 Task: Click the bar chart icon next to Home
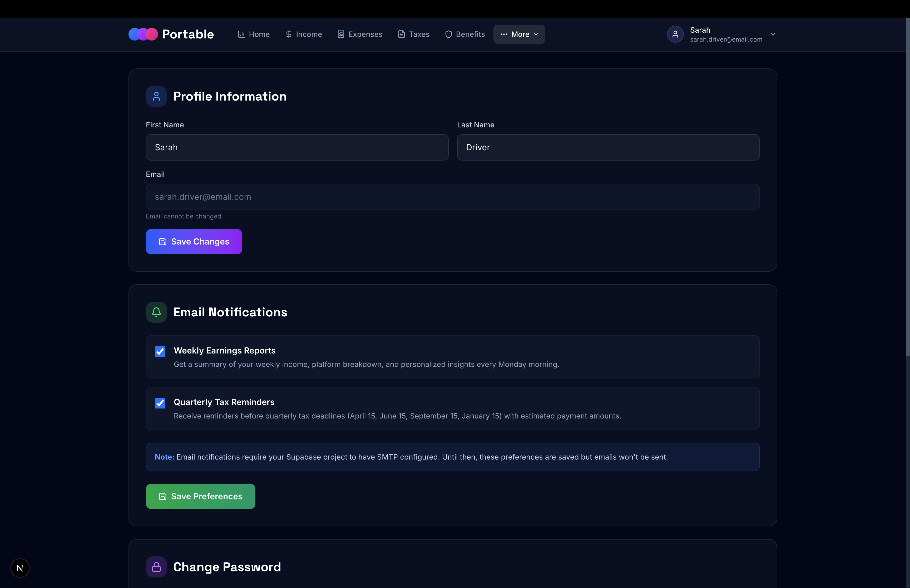241,34
